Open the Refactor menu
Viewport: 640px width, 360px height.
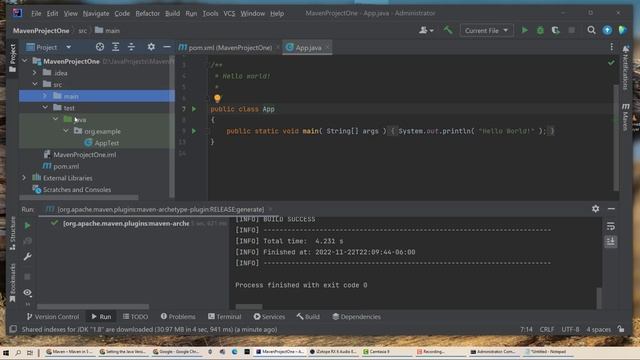147,13
